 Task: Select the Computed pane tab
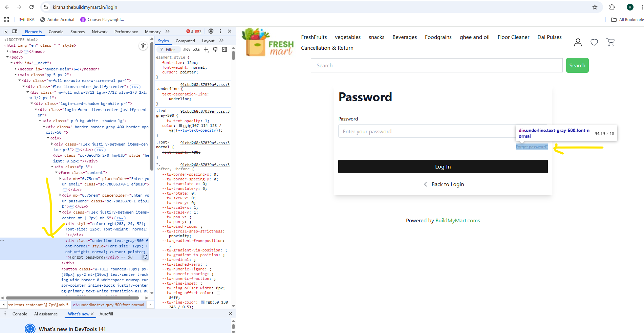tap(185, 41)
